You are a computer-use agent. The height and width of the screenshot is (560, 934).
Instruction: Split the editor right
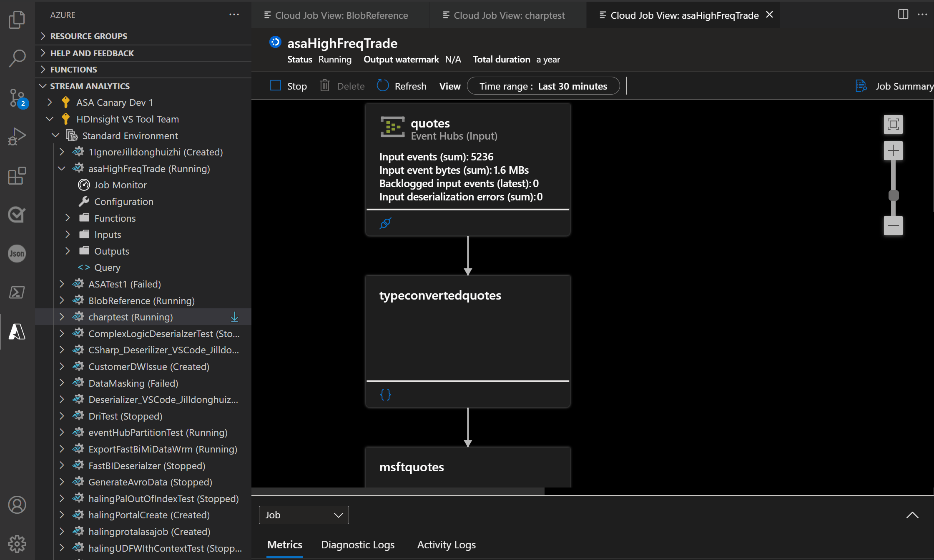click(x=903, y=15)
